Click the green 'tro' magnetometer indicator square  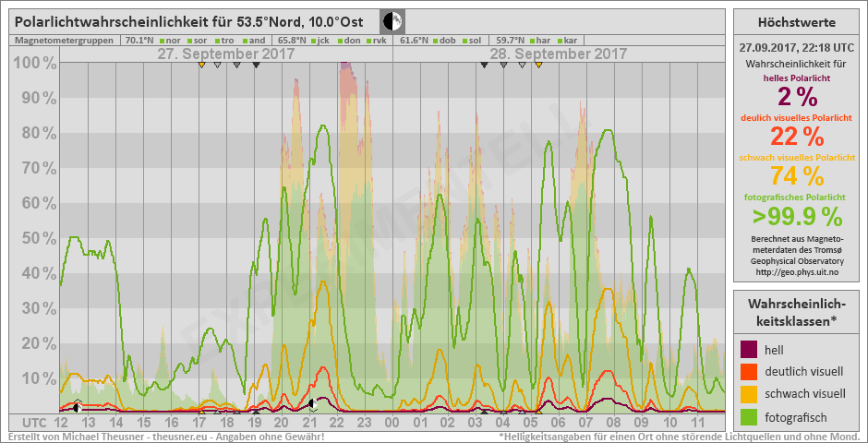coord(217,41)
